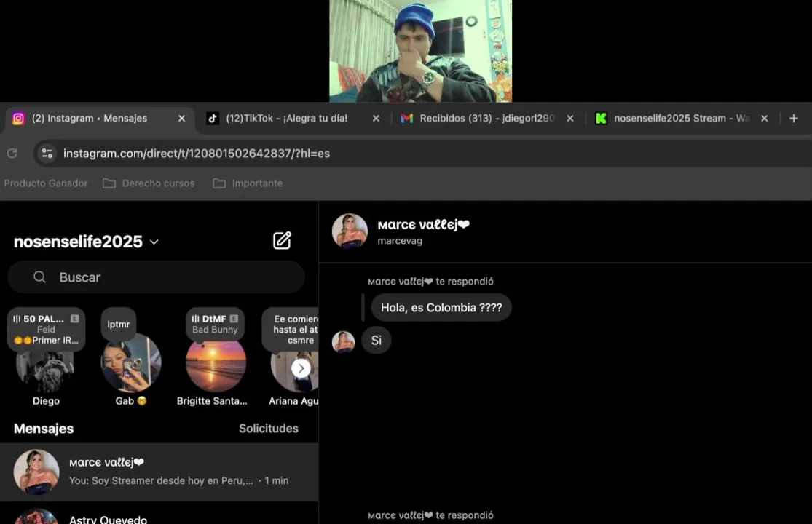This screenshot has height=524, width=812.
Task: Switch to the TikTok ¡Alegra tu día! tab
Action: tap(293, 119)
